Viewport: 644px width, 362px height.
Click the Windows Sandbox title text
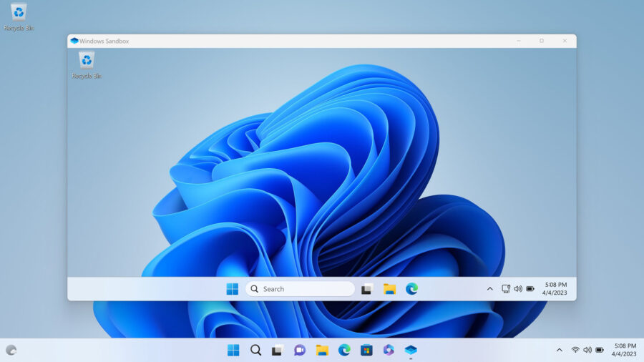pyautogui.click(x=104, y=41)
